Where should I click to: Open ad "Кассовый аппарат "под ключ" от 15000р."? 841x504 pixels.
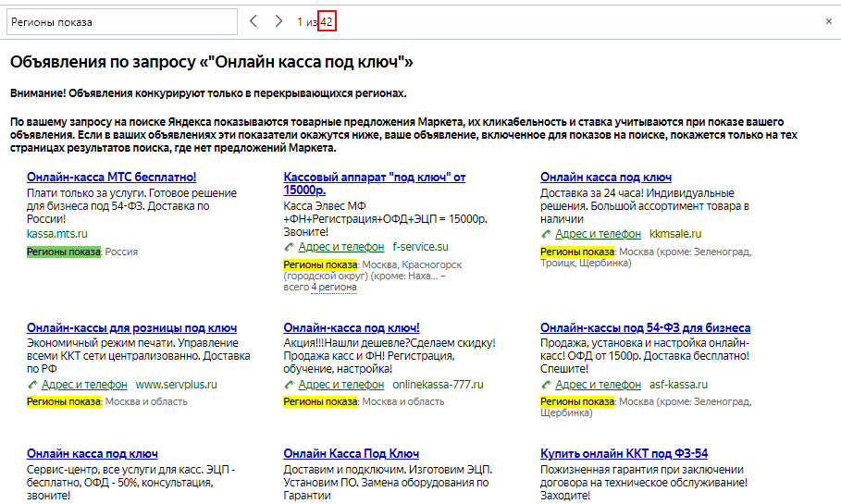click(375, 183)
